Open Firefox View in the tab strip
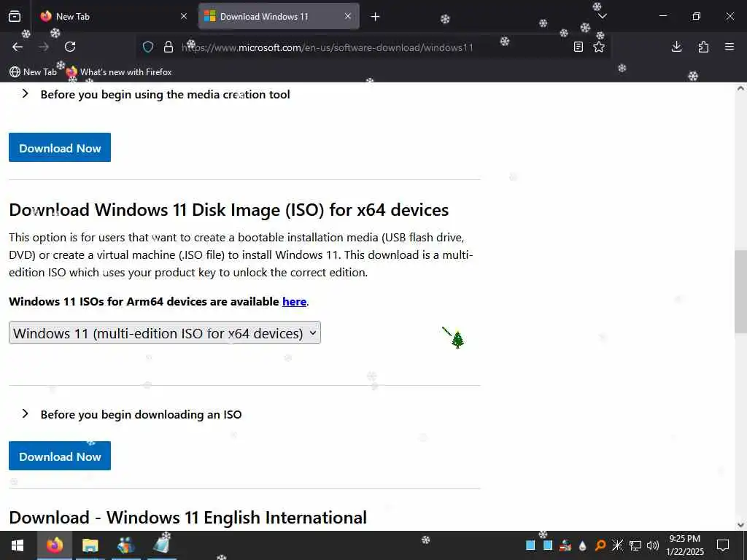Viewport: 747px width, 560px height. (15, 16)
